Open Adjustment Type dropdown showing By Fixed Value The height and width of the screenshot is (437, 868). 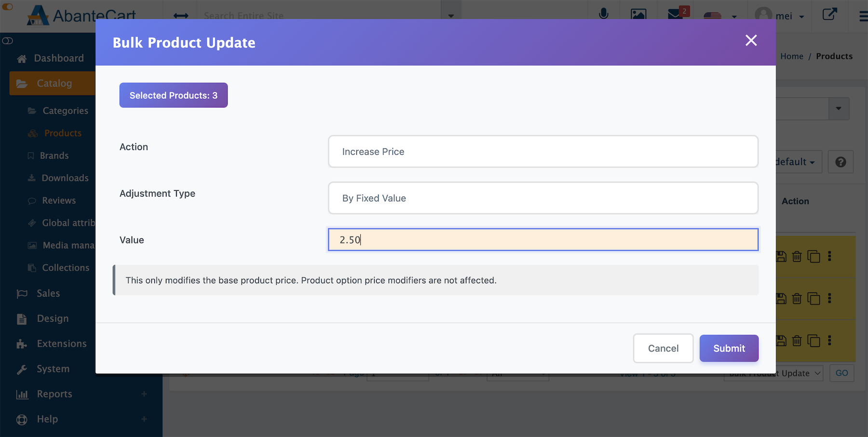[542, 198]
